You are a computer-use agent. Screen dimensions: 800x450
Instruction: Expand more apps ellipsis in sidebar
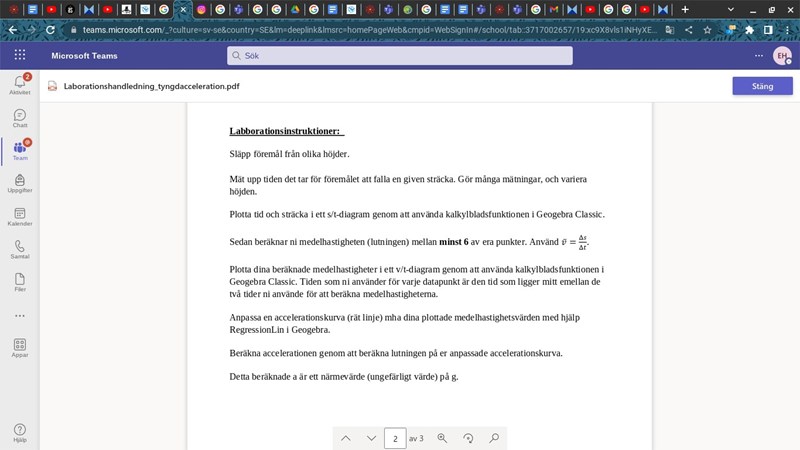tap(19, 315)
